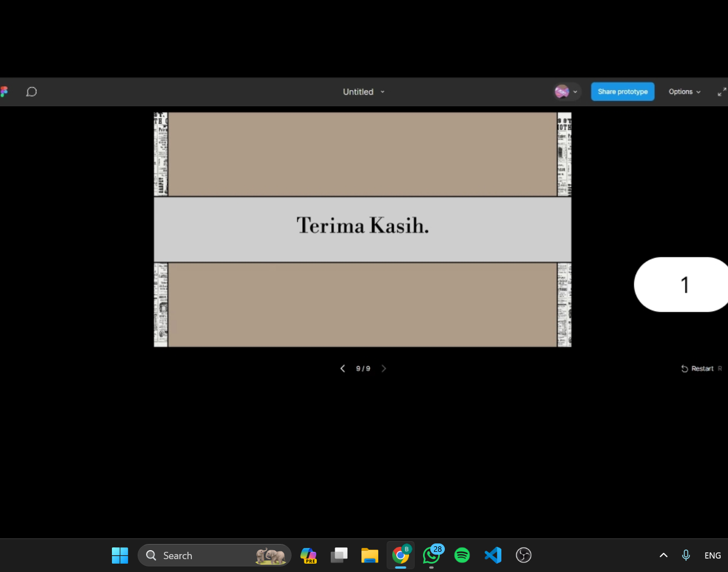728x572 pixels.
Task: Open WhatsApp with 28 notifications
Action: coord(431,555)
